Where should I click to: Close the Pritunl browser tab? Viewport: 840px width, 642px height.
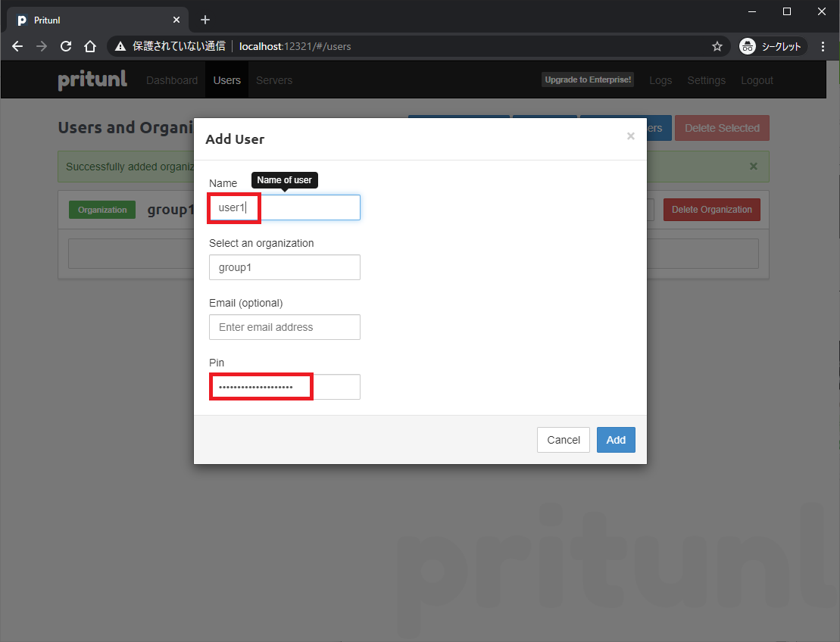pyautogui.click(x=176, y=20)
